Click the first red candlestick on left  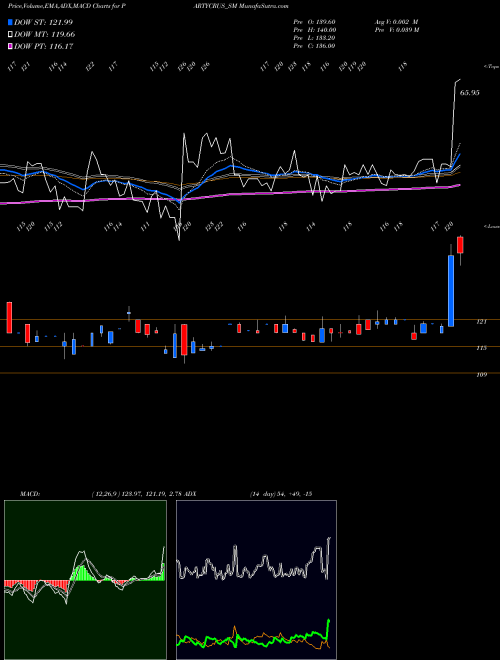pos(9,318)
